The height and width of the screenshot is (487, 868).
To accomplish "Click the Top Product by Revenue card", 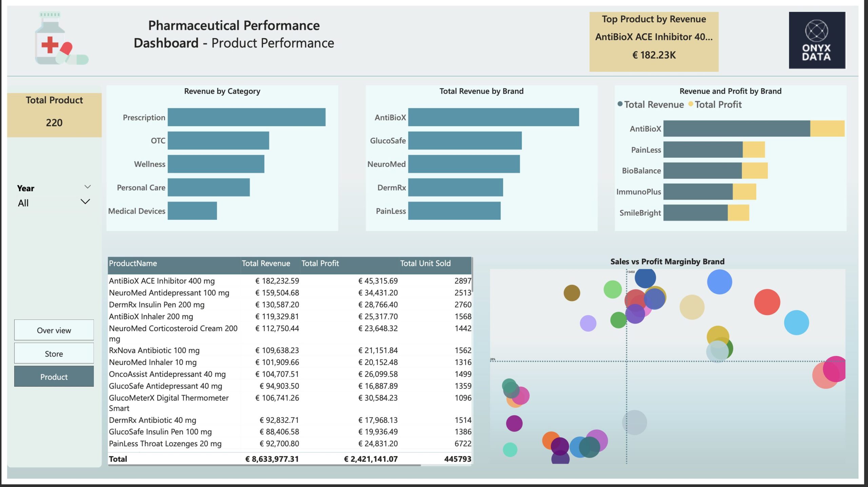I will [x=653, y=41].
